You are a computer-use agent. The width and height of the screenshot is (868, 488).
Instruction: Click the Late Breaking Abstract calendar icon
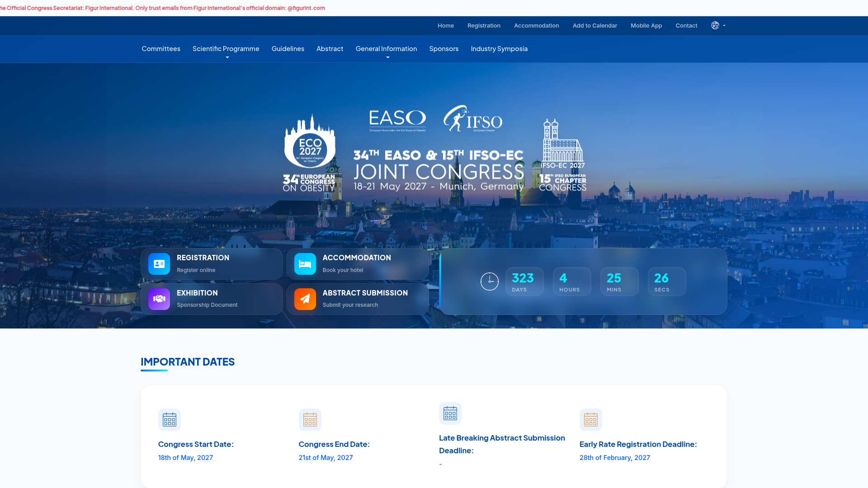450,413
